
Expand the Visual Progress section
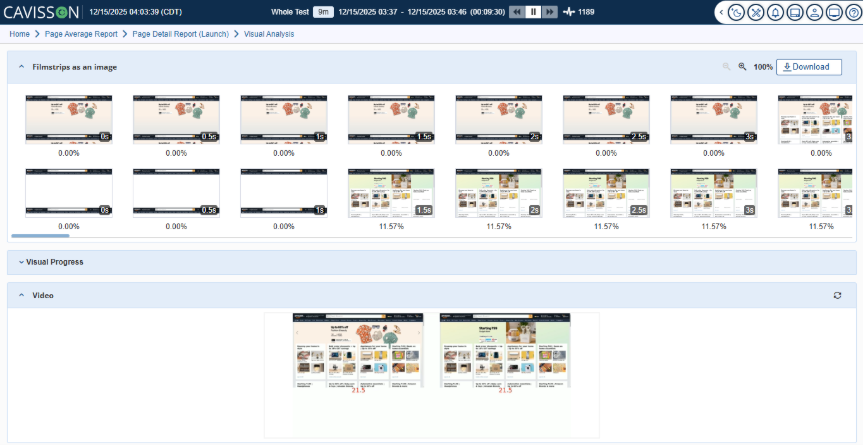[x=19, y=262]
